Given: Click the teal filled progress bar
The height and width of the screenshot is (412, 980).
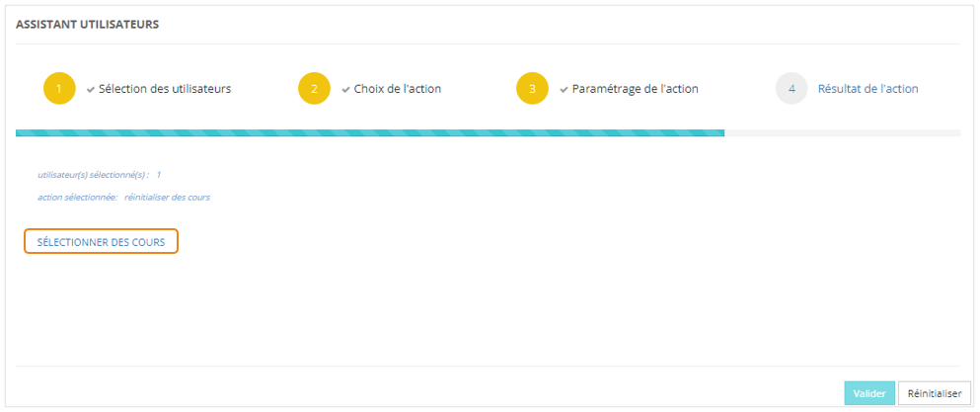Looking at the screenshot, I should (x=370, y=132).
